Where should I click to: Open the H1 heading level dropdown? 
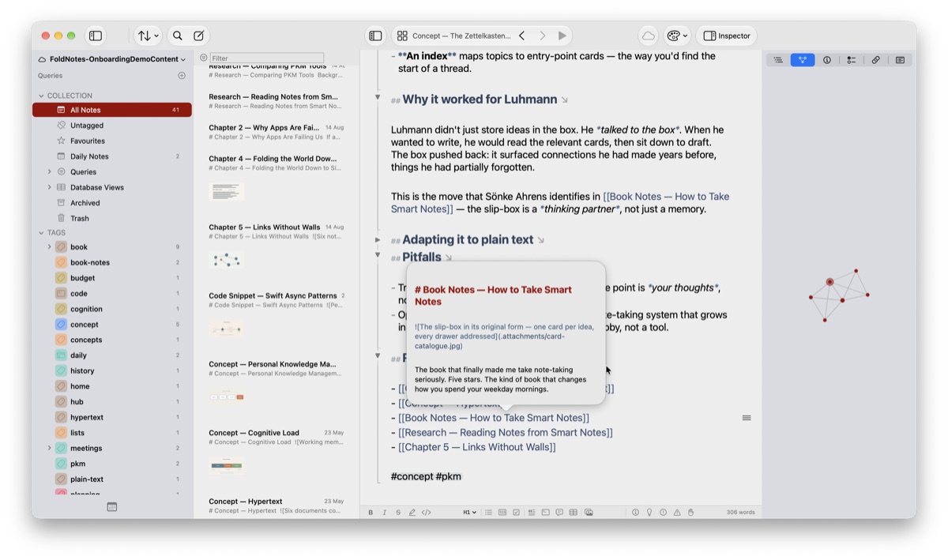(x=469, y=513)
